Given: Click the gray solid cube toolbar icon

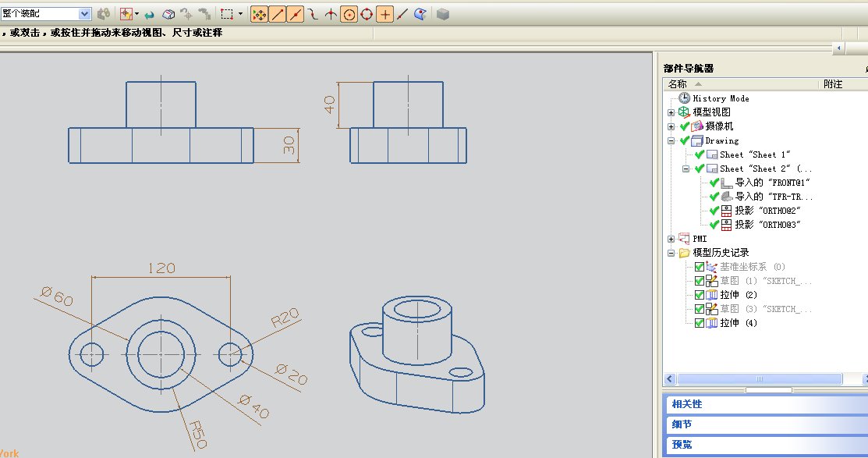Looking at the screenshot, I should [442, 14].
